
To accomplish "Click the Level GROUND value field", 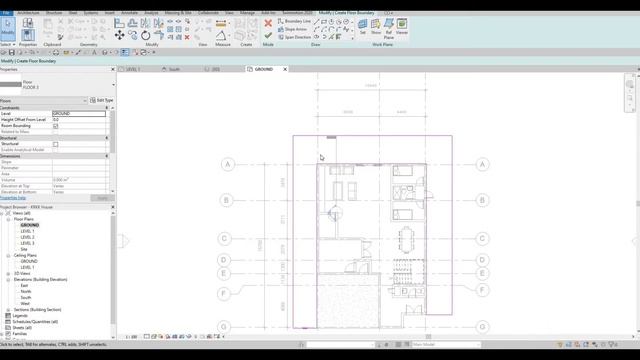I will click(x=79, y=113).
